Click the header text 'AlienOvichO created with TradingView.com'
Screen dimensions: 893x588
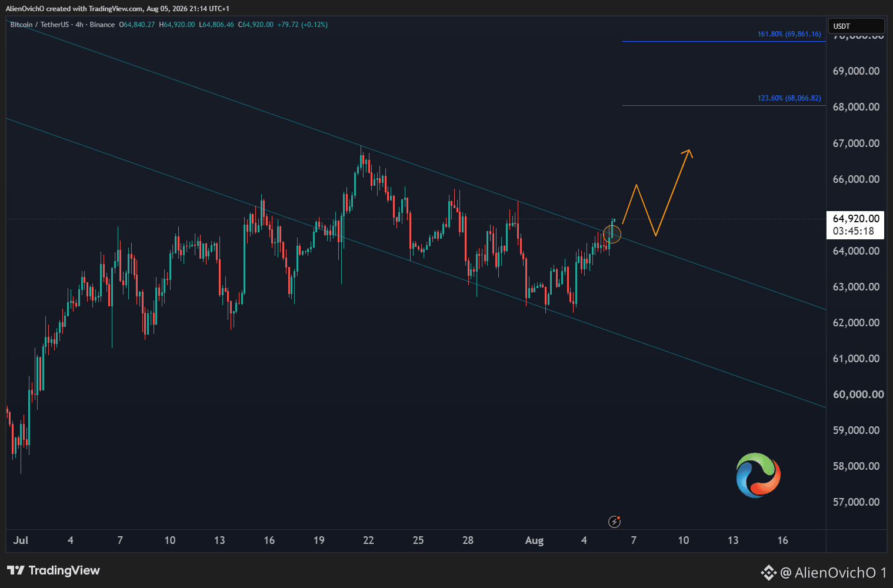(x=74, y=9)
